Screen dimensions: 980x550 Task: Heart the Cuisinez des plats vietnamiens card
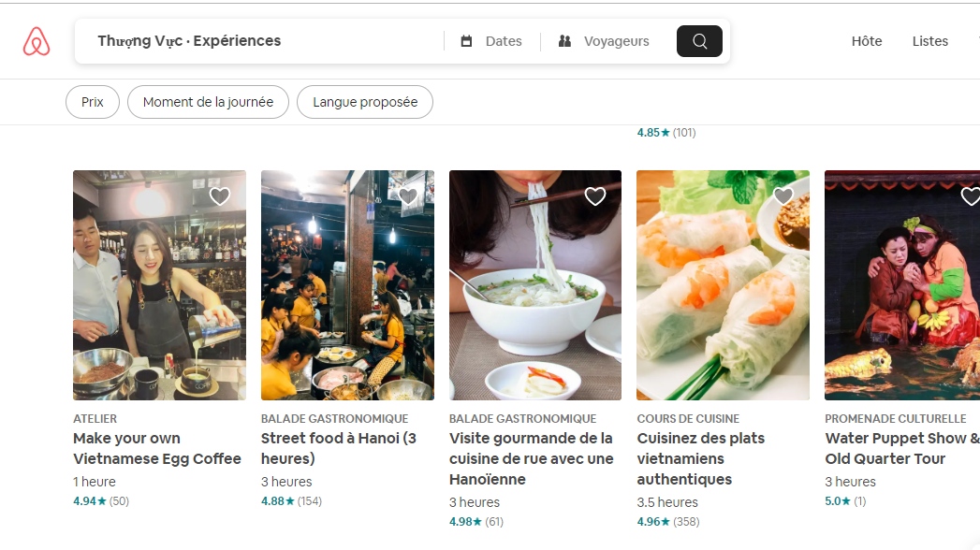[783, 196]
